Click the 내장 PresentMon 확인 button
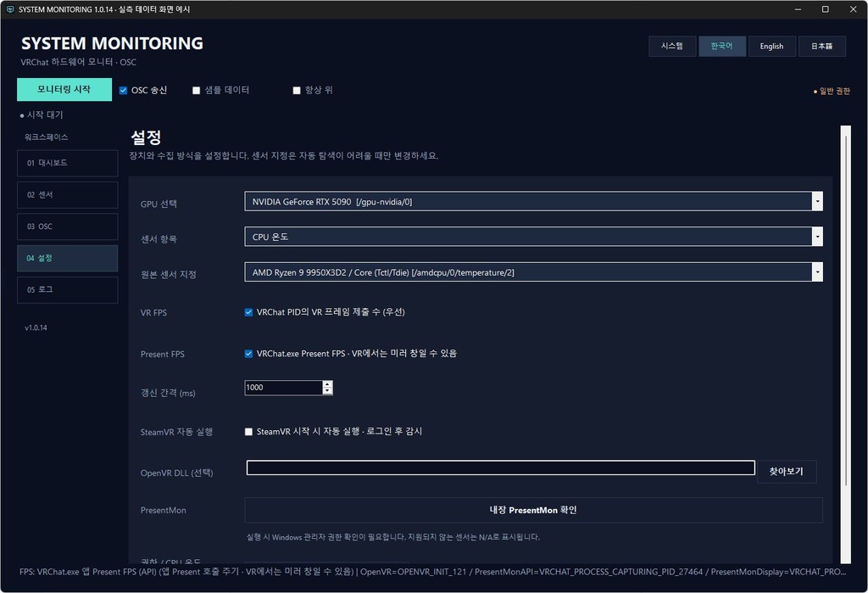 pyautogui.click(x=533, y=510)
